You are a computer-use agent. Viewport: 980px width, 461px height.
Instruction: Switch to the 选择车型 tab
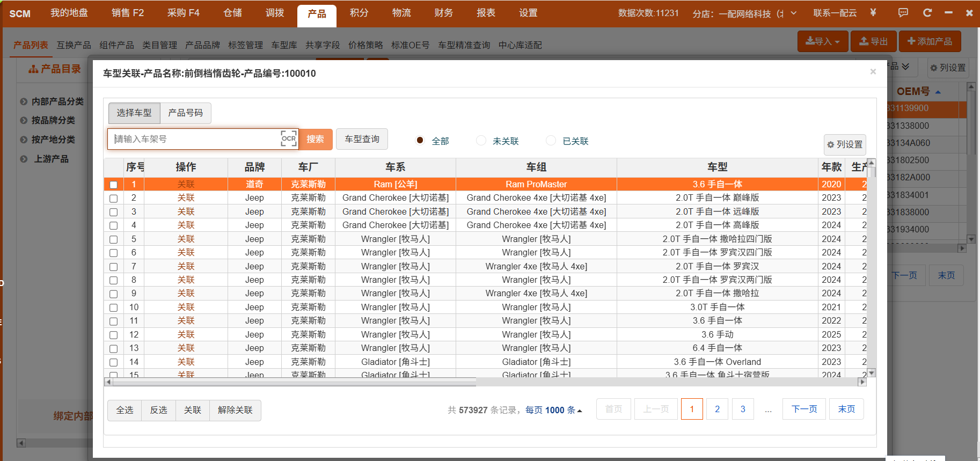(x=134, y=113)
